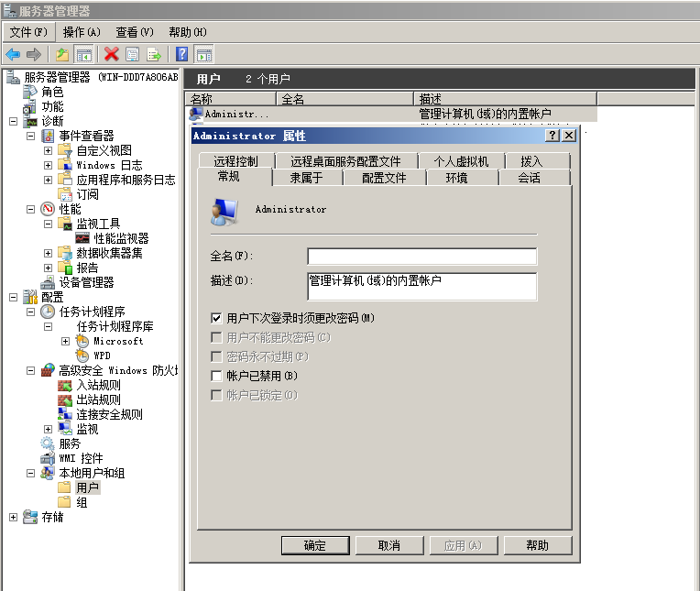Select 功能 node in the tree
The width and height of the screenshot is (700, 591).
52,106
